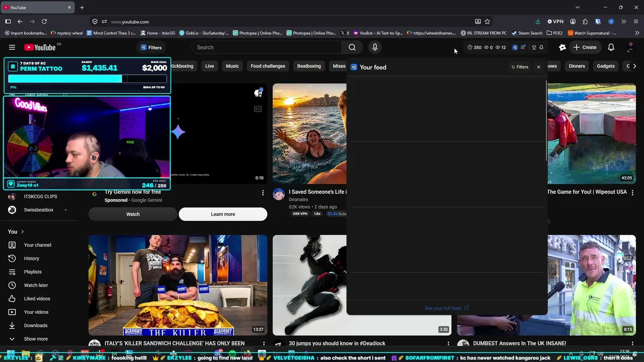
Task: Click the vidIQ logo in the stats bar
Action: [515, 47]
